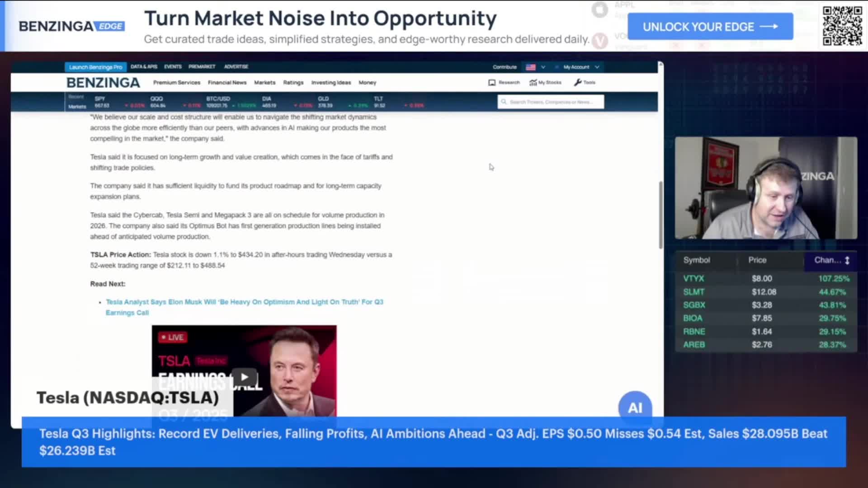Click Launch Benzinga Pro

96,66
